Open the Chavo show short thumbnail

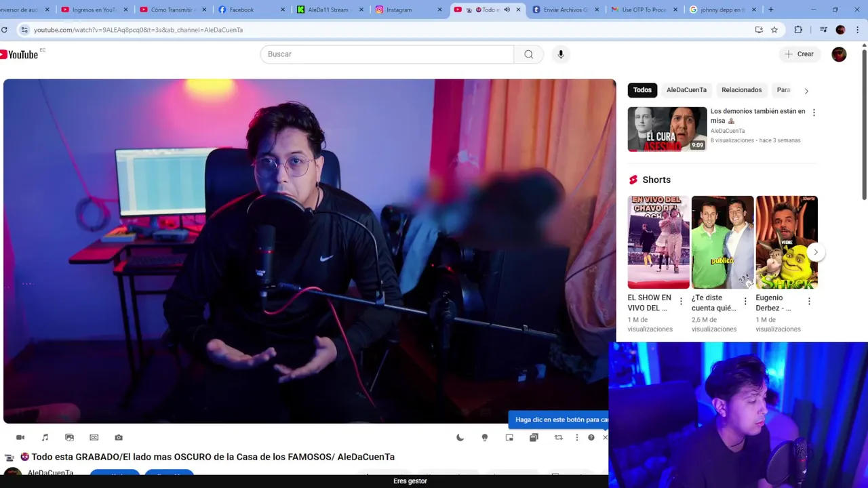[x=658, y=243]
